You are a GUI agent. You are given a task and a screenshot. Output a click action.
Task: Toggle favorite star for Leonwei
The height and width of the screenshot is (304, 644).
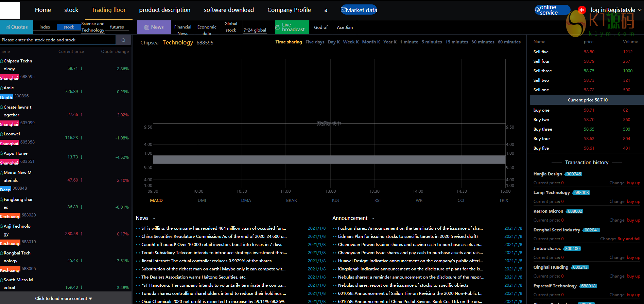pos(2,134)
